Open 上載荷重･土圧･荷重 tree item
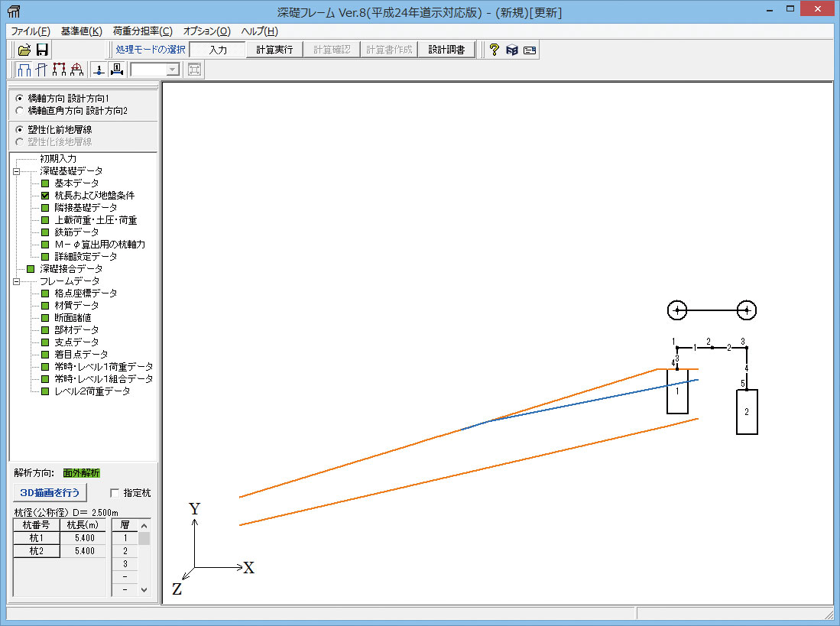The height and width of the screenshot is (626, 840). (x=96, y=220)
